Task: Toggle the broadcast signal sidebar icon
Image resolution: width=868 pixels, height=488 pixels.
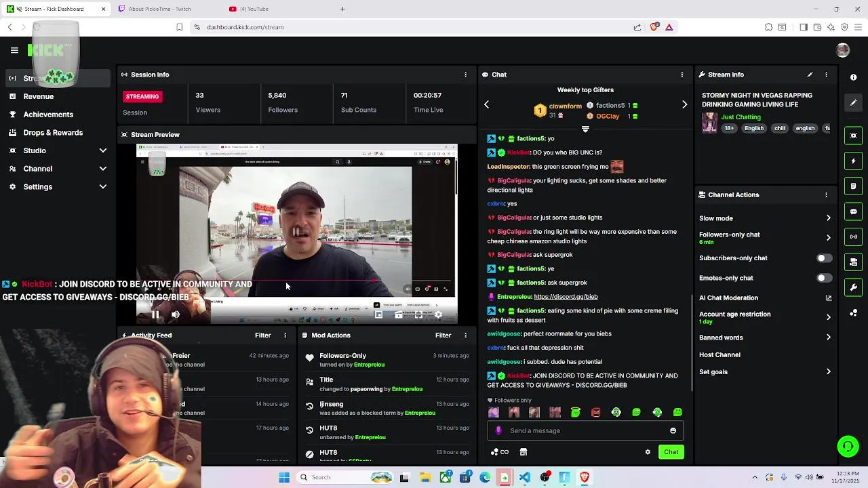Action: click(854, 237)
